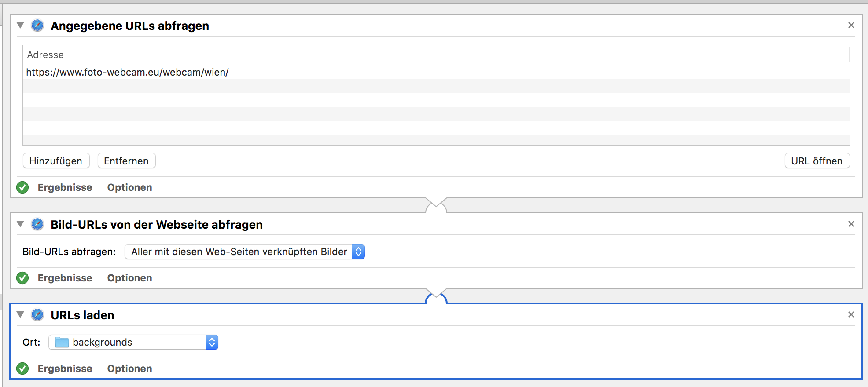868x387 pixels.
Task: Show Optionen of URLs laden action
Action: [x=129, y=369]
